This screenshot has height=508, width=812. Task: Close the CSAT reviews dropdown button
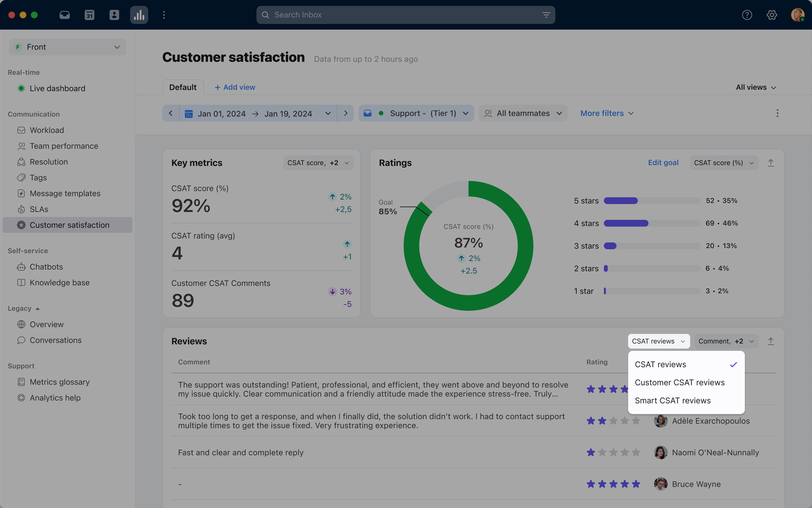(x=659, y=341)
